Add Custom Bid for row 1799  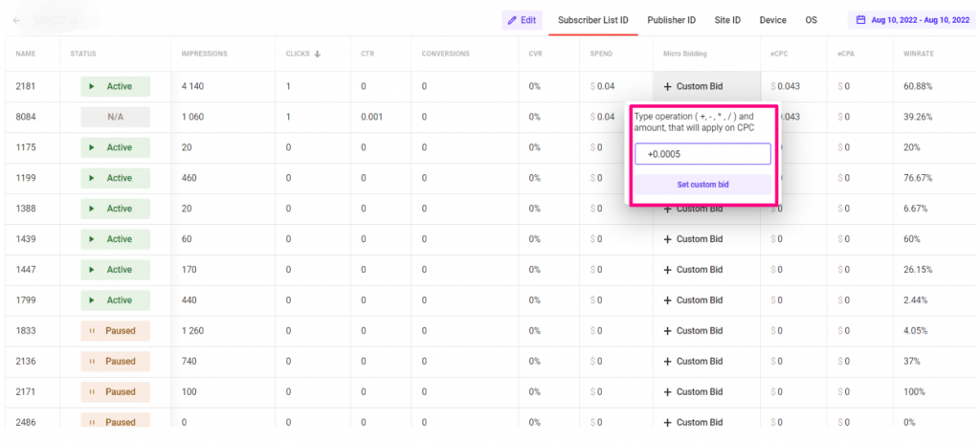[x=693, y=300]
